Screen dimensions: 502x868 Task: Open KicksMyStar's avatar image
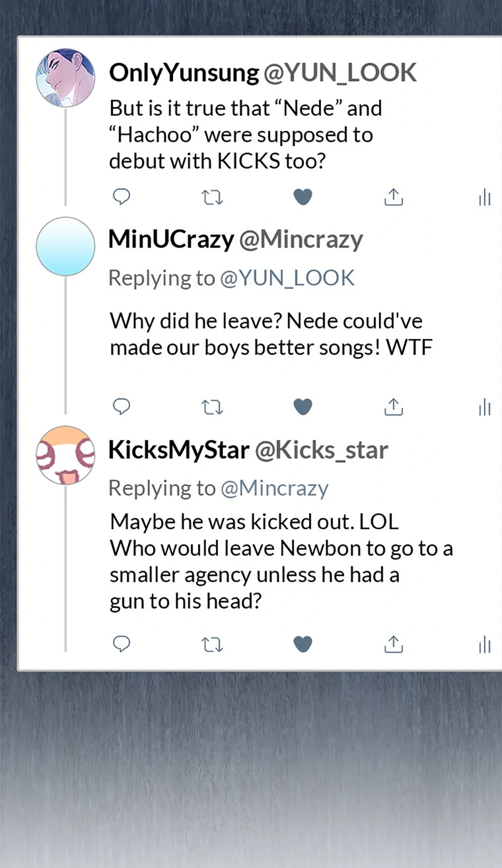(65, 455)
